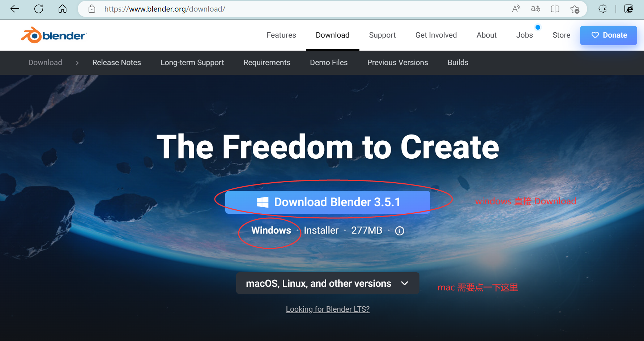Viewport: 644px width, 341px height.
Task: Click the Donate button
Action: (x=609, y=35)
